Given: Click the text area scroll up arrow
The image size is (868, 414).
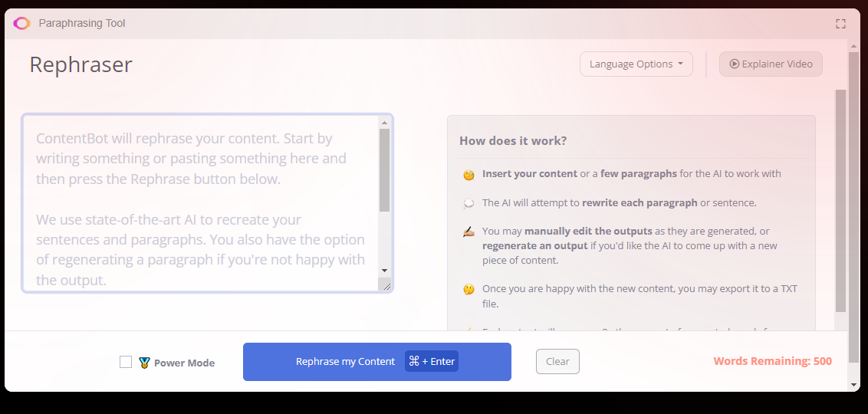Looking at the screenshot, I should pyautogui.click(x=384, y=122).
